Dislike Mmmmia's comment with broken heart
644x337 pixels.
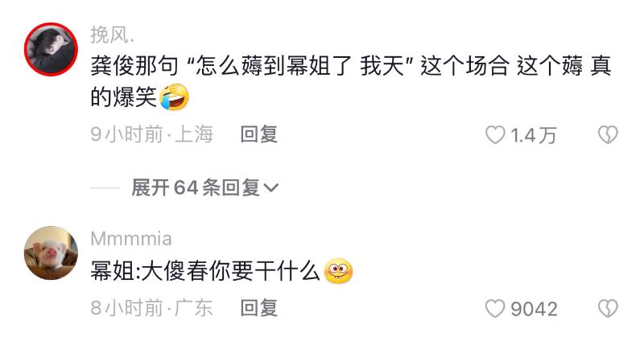(608, 309)
